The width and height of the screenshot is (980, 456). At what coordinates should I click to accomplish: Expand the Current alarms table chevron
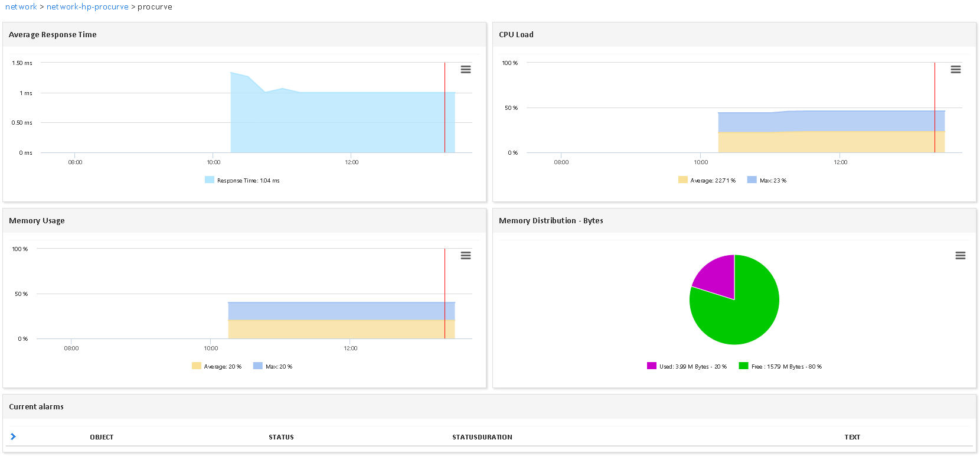pyautogui.click(x=13, y=437)
